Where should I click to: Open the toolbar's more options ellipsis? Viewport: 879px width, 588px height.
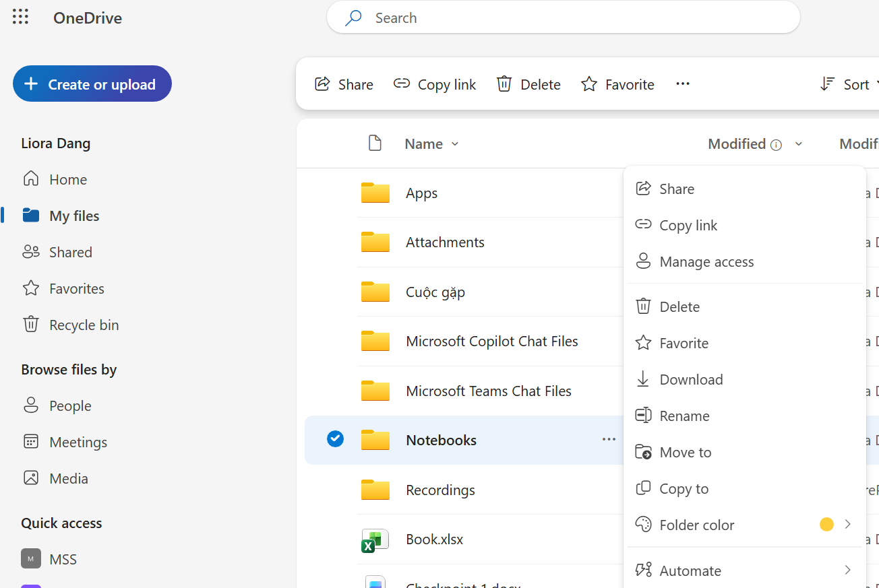pyautogui.click(x=683, y=84)
